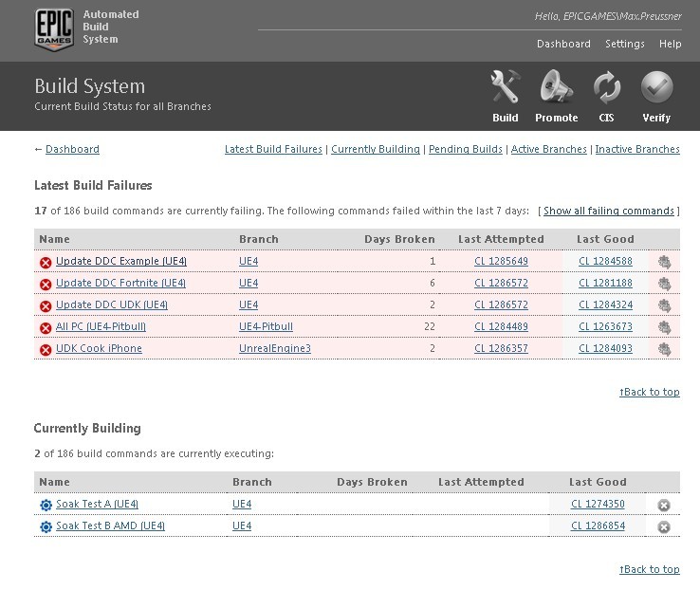Open UE4 branch in Soak Test B AMD row

point(242,525)
